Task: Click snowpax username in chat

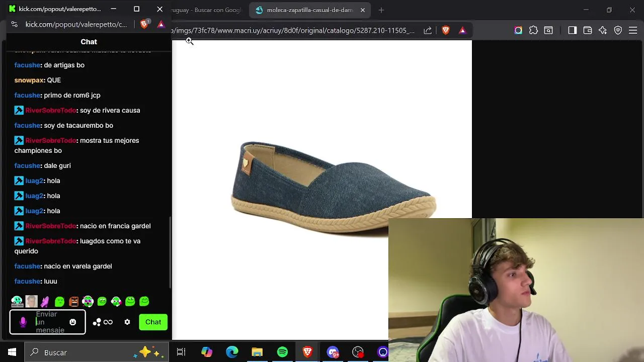Action: (29, 80)
